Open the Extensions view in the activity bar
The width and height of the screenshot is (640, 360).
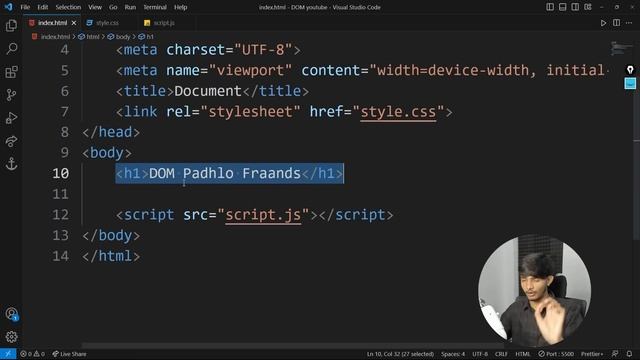coord(11,72)
